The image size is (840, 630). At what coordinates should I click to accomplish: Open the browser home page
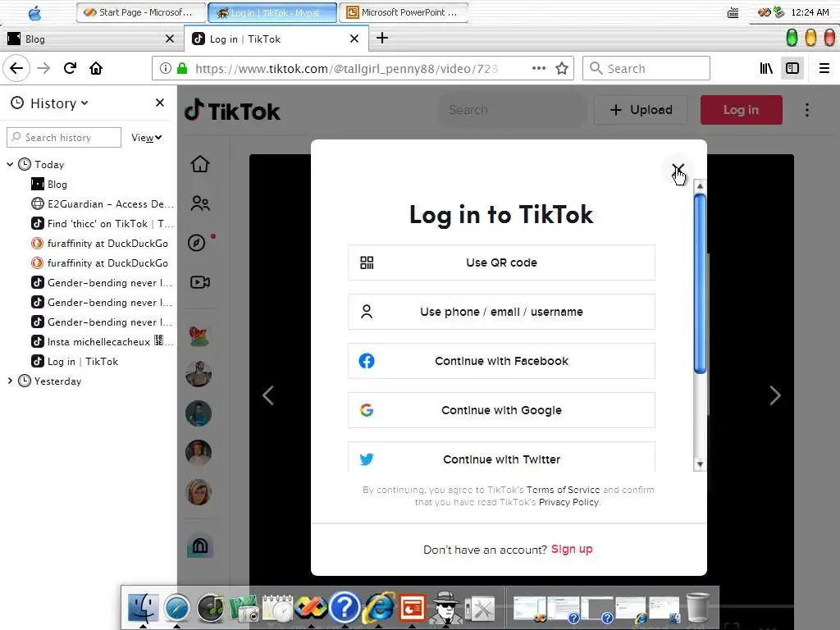point(96,69)
